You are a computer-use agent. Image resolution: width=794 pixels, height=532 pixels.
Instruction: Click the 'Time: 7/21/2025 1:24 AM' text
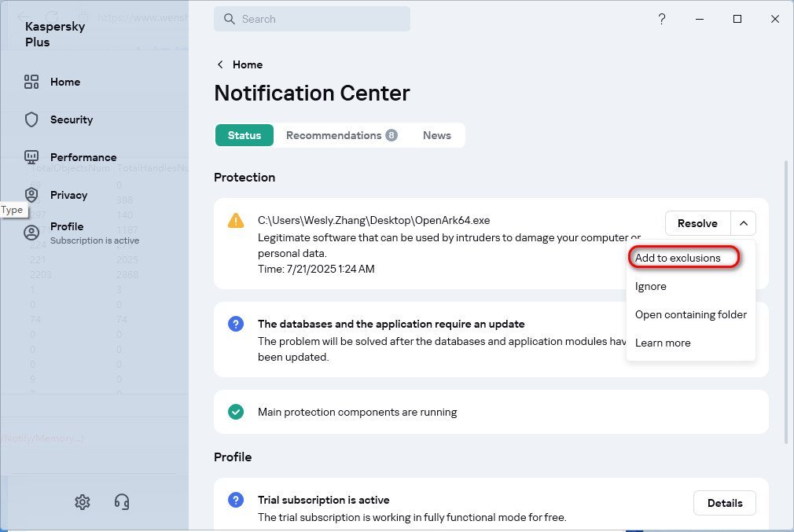[x=316, y=270]
